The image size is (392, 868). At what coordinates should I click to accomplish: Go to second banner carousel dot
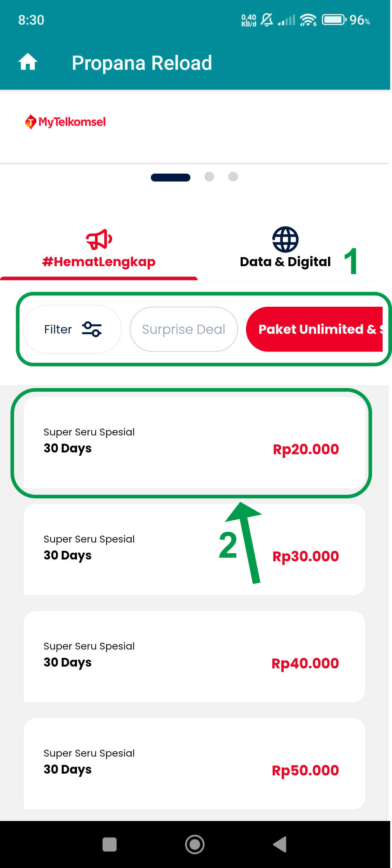click(209, 176)
